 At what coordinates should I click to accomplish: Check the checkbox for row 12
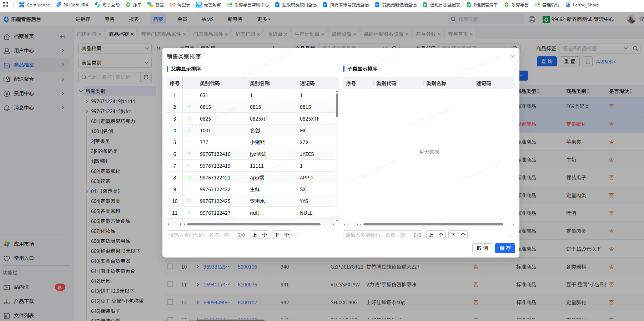(170, 302)
